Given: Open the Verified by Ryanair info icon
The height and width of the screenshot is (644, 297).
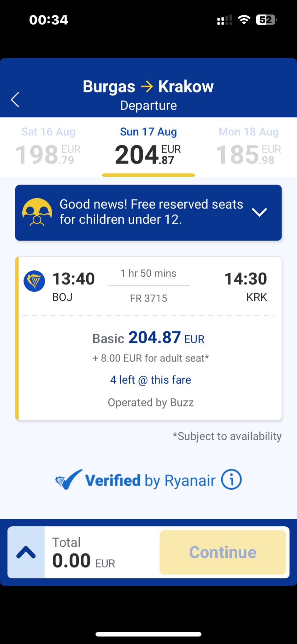Looking at the screenshot, I should click(231, 480).
